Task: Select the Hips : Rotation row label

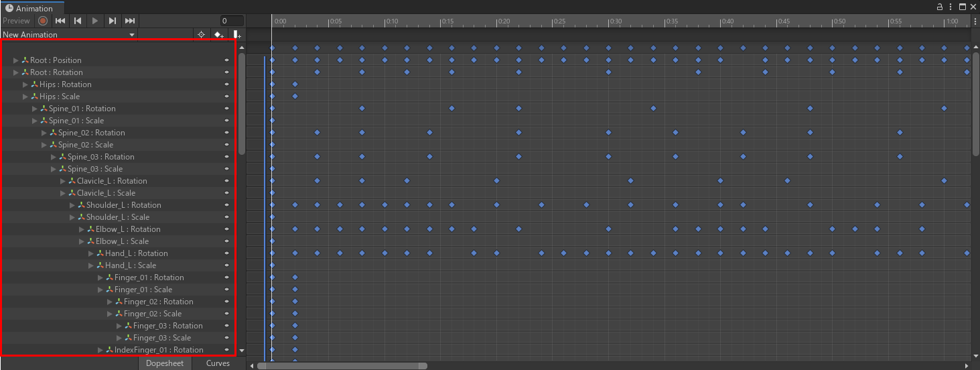Action: (66, 84)
